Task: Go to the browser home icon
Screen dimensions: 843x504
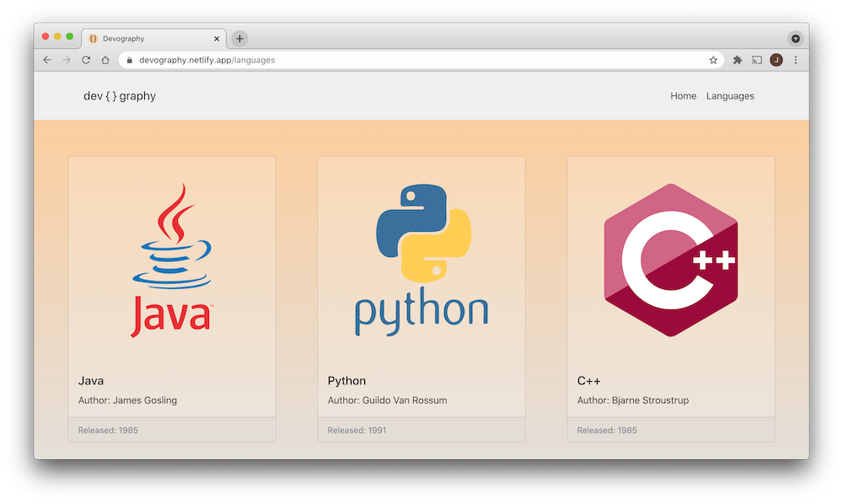Action: point(105,60)
